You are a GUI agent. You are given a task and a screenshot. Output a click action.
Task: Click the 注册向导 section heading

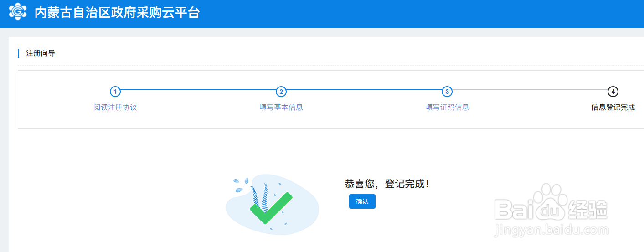(x=41, y=53)
